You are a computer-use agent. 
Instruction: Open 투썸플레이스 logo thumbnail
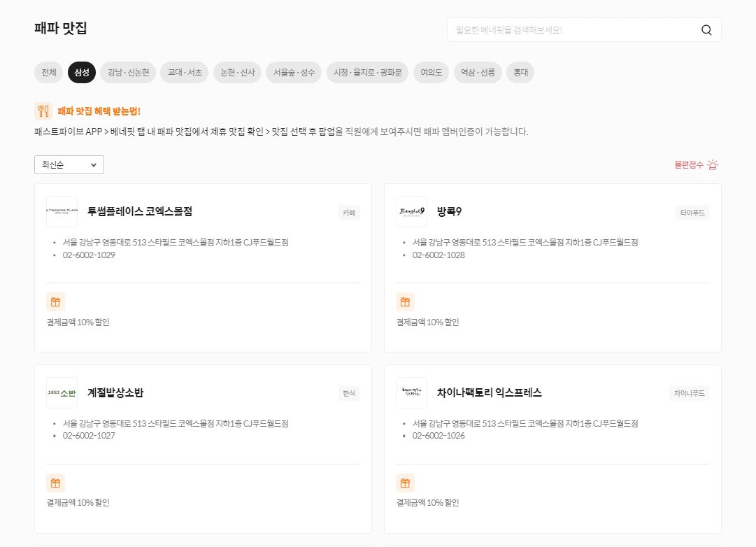point(62,211)
